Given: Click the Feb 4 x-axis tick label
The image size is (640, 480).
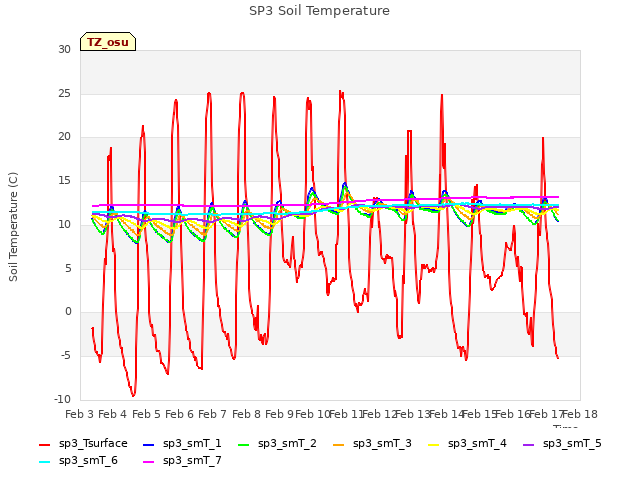Looking at the screenshot, I should pyautogui.click(x=113, y=414).
